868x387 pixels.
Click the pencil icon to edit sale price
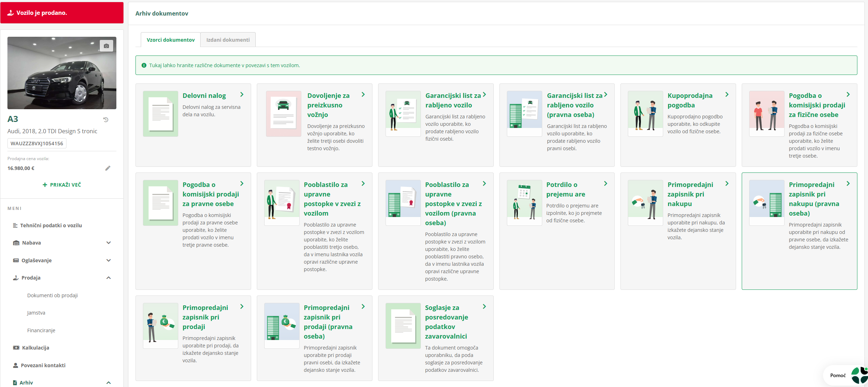coord(108,168)
